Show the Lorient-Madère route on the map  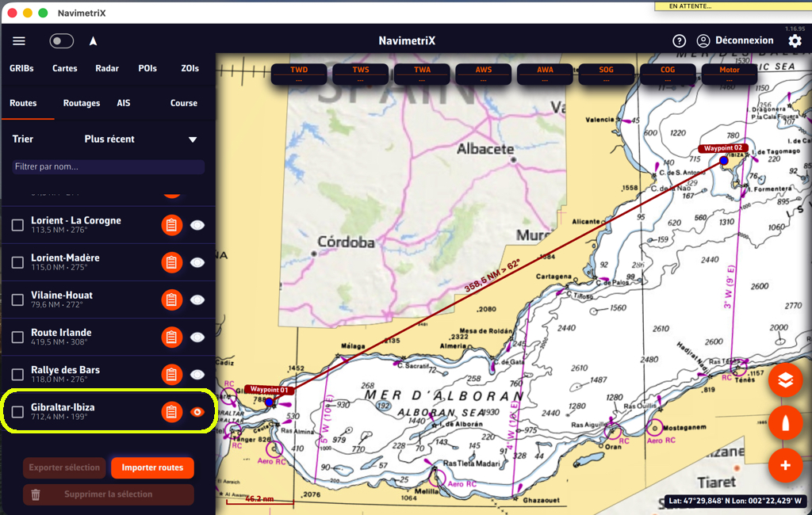pos(197,262)
